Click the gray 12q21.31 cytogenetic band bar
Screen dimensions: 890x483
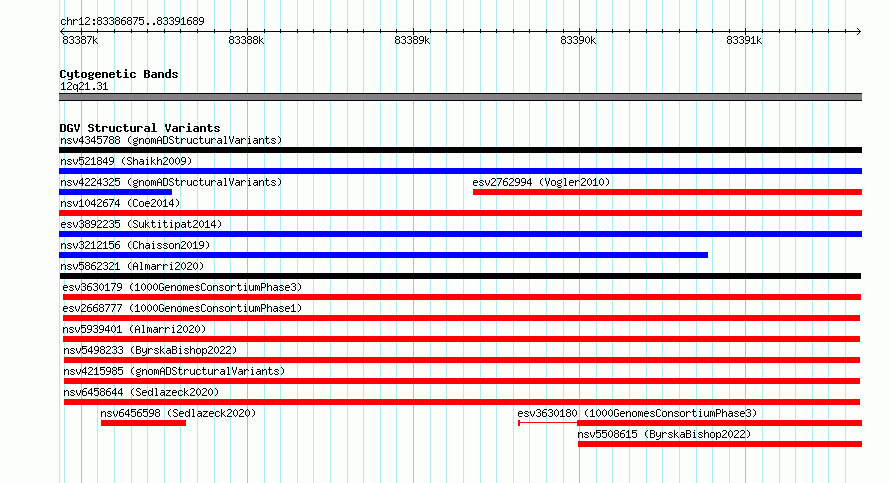[460, 97]
